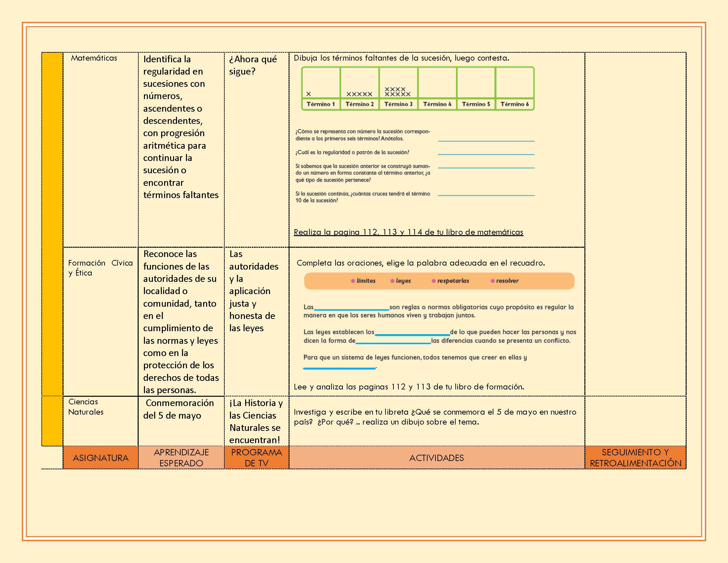Click 'SEGUIMIENTO Y RETROALIMENTACIÓN' header
728x563 pixels.
(636, 458)
